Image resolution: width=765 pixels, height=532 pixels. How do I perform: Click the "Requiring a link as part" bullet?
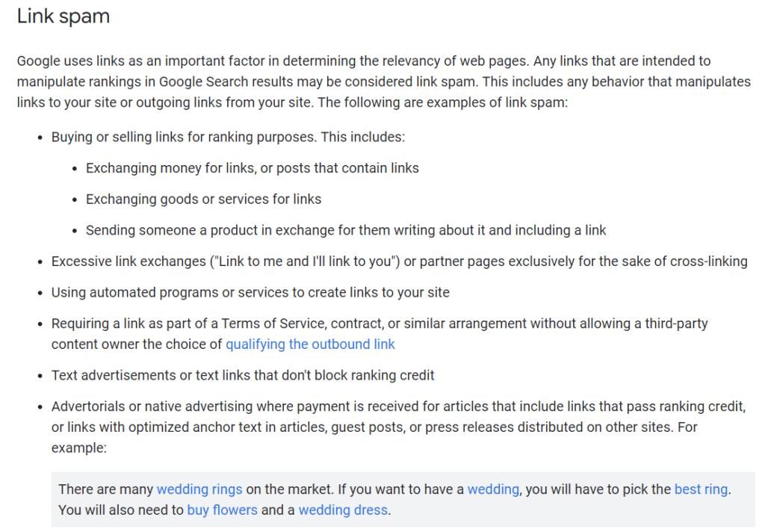click(380, 334)
